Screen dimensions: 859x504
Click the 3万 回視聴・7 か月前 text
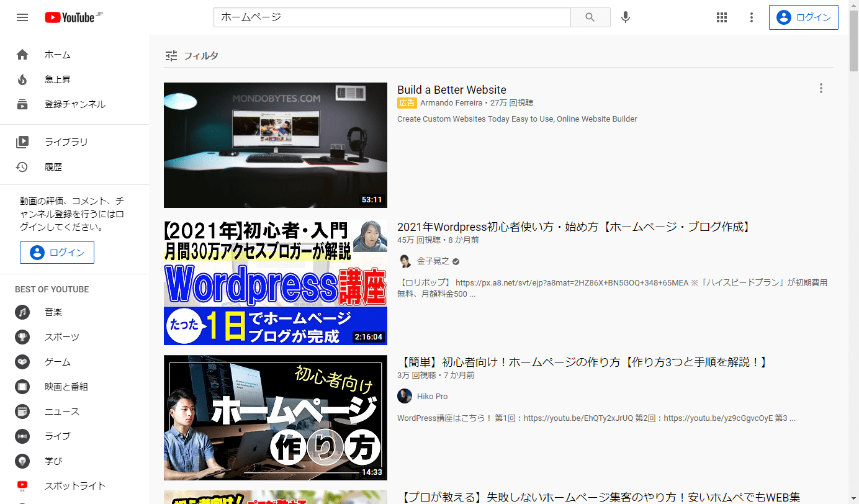point(436,376)
